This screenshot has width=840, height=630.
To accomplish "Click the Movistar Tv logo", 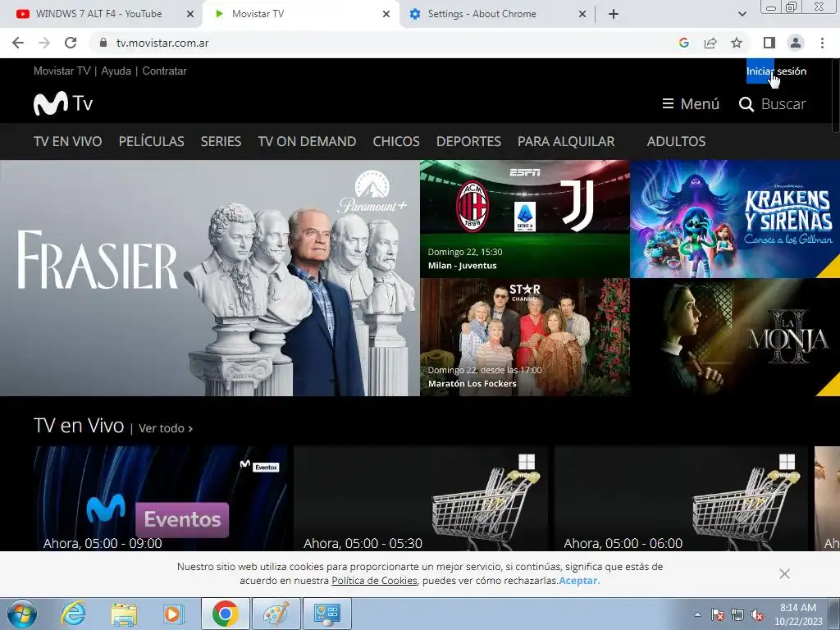I will click(63, 103).
